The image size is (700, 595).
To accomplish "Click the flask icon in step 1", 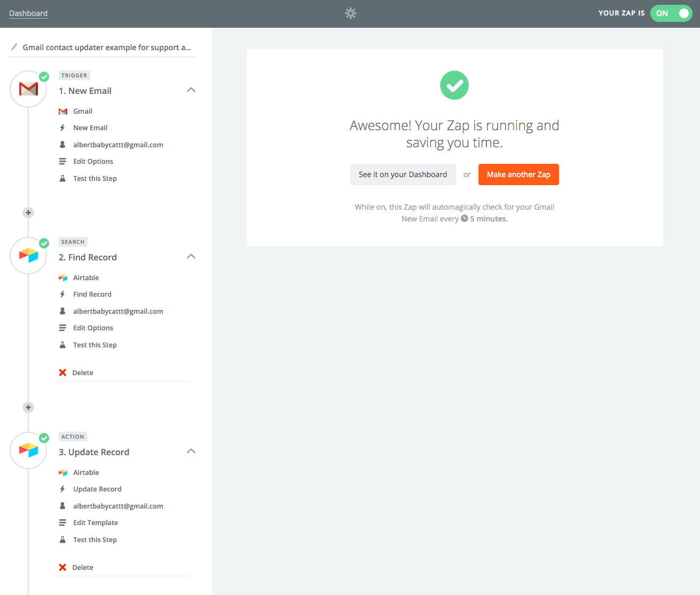I will (62, 178).
